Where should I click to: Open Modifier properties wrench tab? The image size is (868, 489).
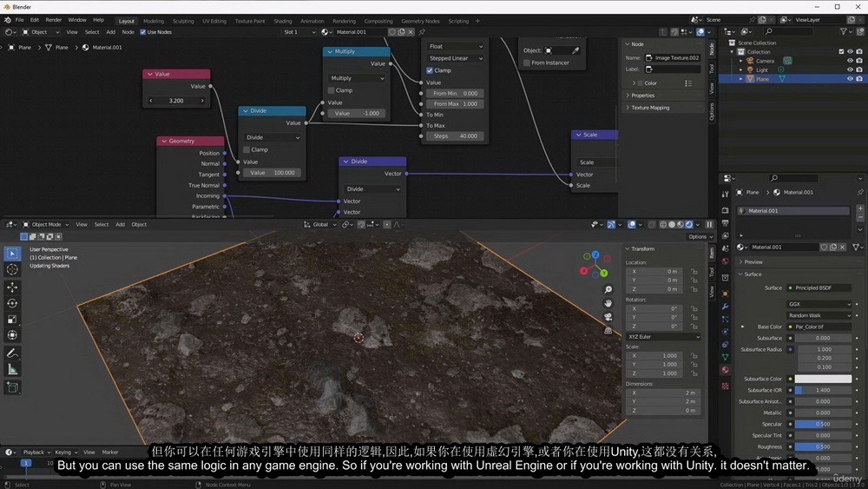(725, 307)
